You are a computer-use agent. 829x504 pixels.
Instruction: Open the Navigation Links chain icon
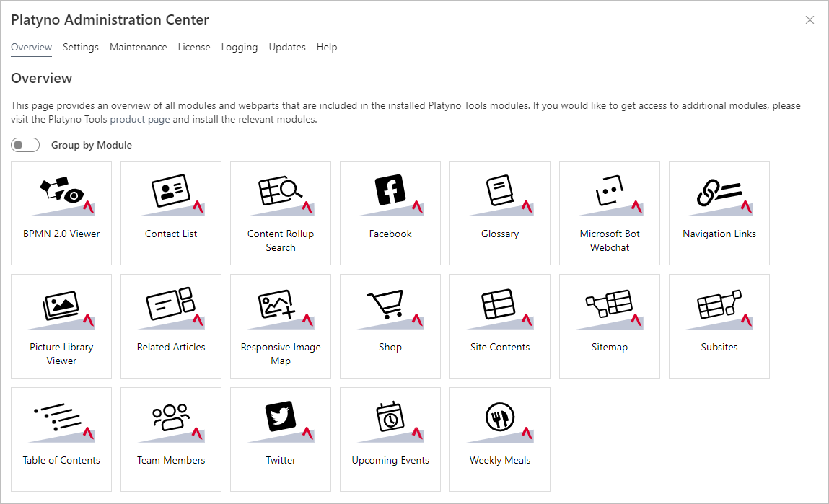719,195
